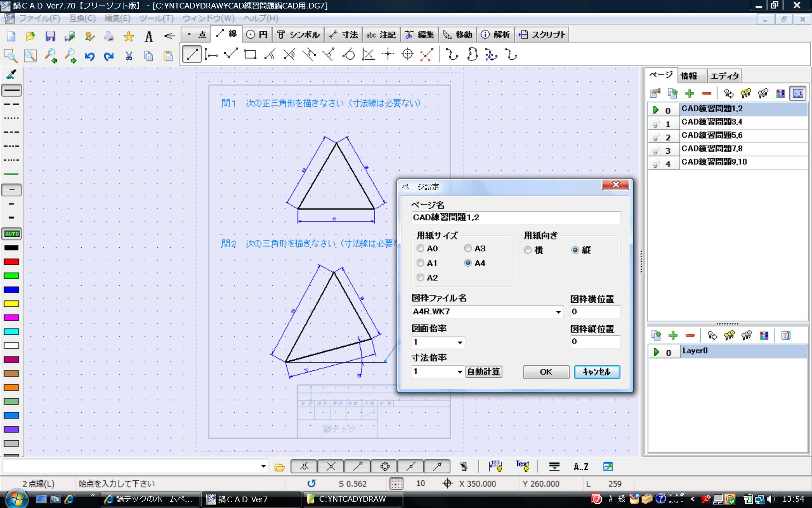This screenshot has width=812, height=508.
Task: Click the open folder icon beside command box
Action: tap(280, 467)
